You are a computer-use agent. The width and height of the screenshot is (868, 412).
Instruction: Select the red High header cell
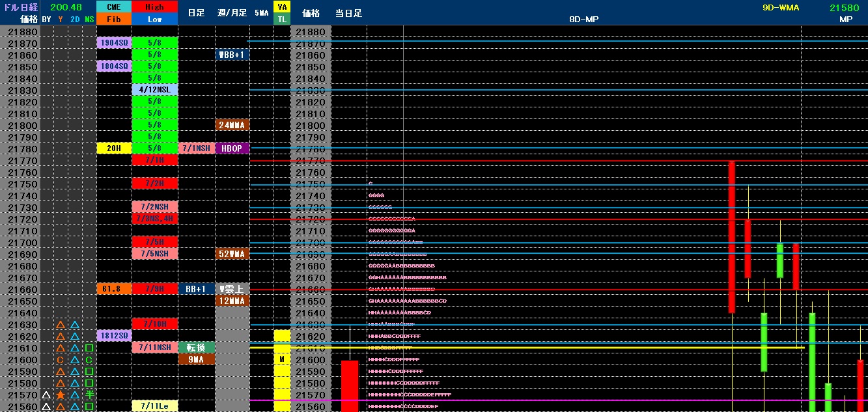pos(155,7)
